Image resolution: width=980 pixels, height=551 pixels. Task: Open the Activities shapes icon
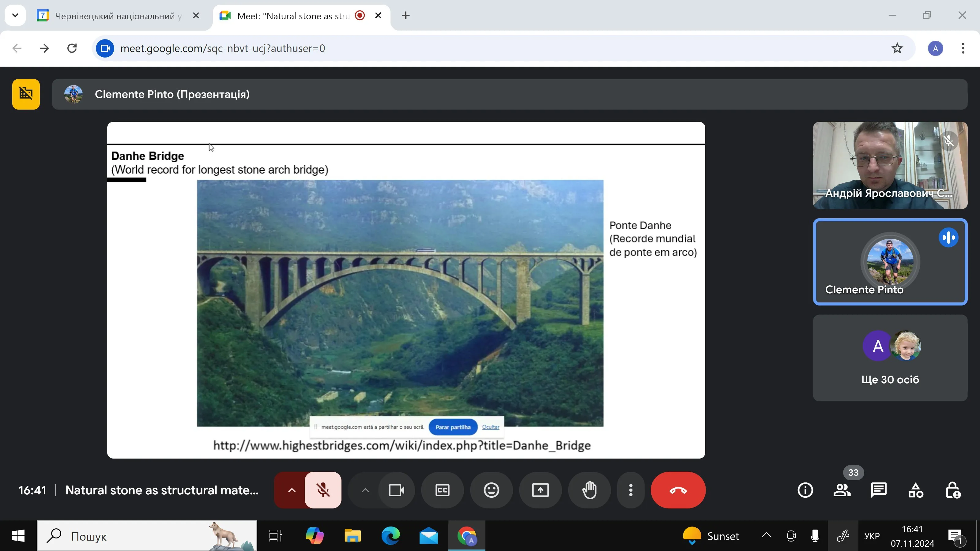915,490
